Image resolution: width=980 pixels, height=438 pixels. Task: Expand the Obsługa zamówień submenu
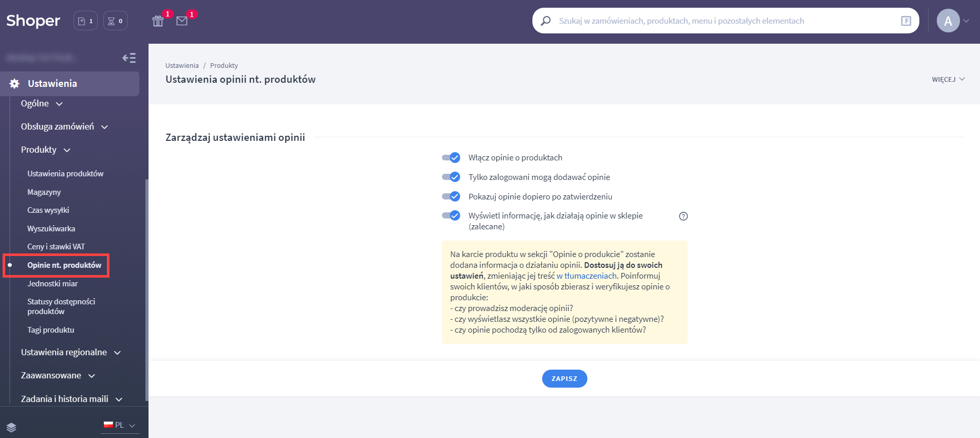(x=64, y=126)
